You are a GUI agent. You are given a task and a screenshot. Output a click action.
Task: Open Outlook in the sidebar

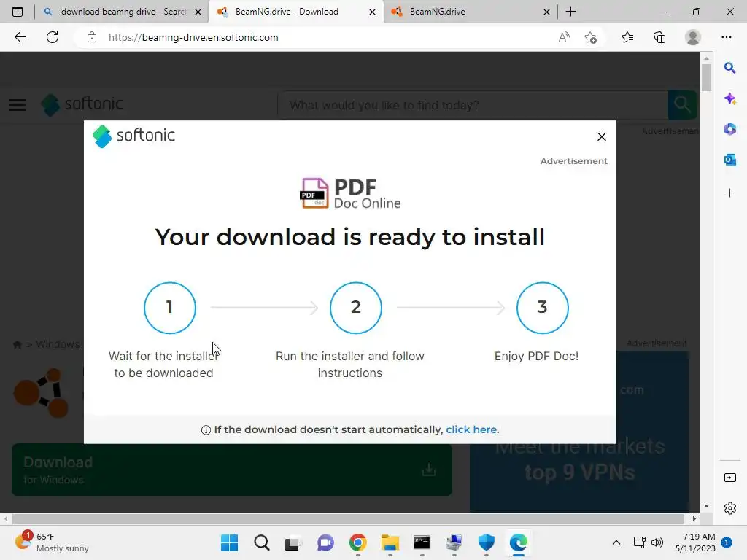[729, 160]
